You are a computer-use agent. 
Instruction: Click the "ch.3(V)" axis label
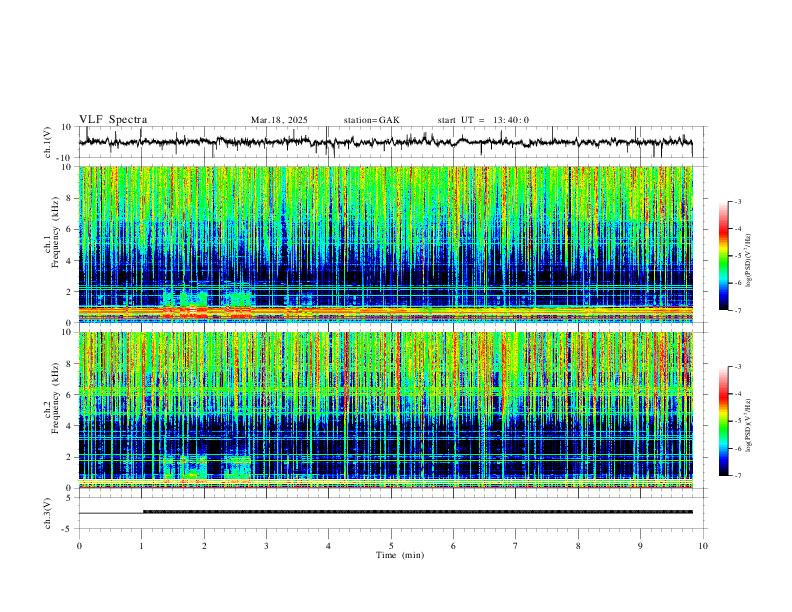pyautogui.click(x=48, y=514)
